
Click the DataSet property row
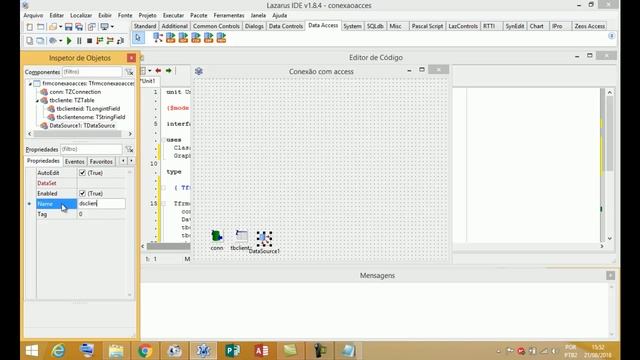[x=81, y=183]
